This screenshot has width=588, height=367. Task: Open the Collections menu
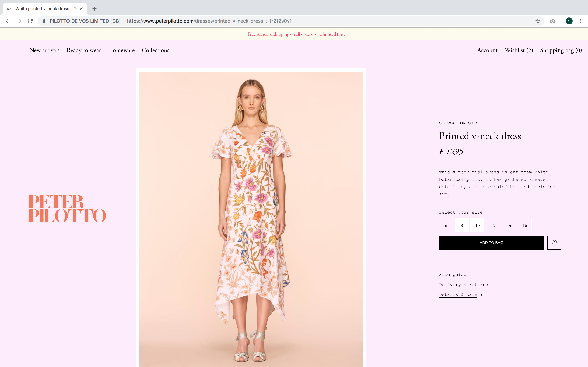[x=156, y=50]
